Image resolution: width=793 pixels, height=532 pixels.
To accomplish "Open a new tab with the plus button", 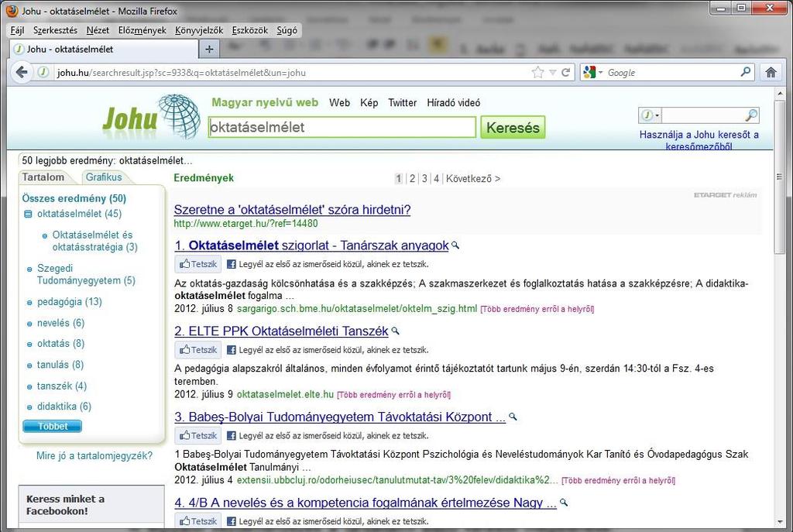I will pyautogui.click(x=209, y=49).
